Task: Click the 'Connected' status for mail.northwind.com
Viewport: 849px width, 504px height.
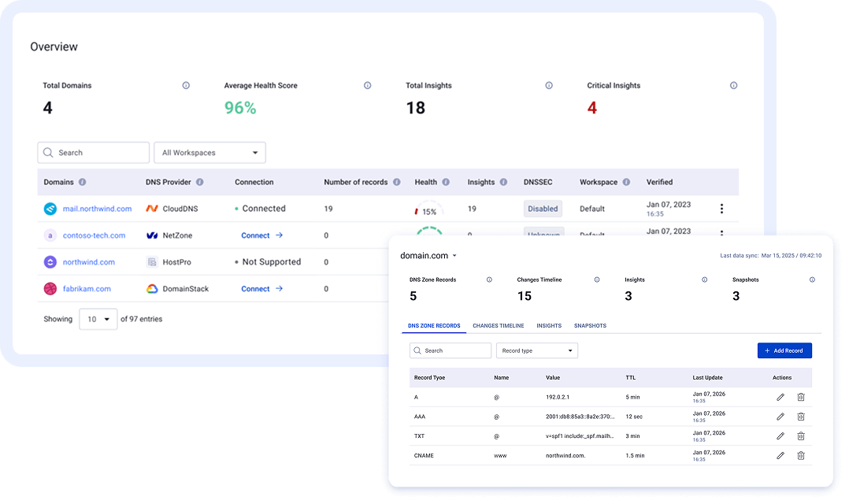Action: 260,209
